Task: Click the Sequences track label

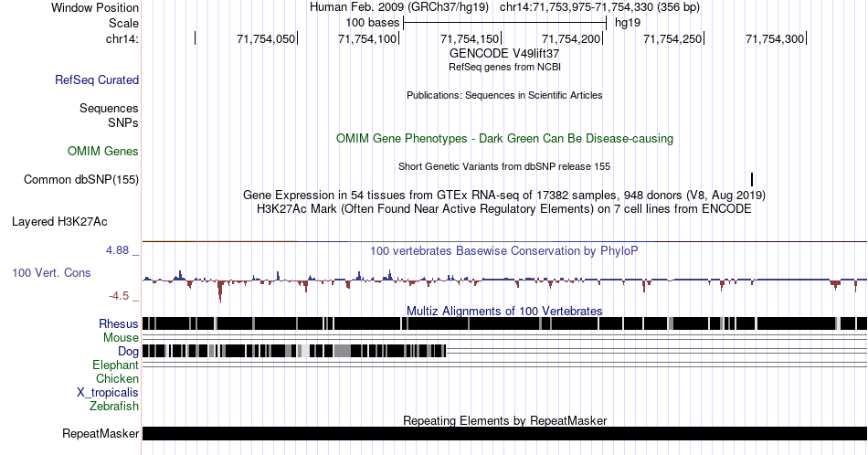Action: (x=109, y=108)
